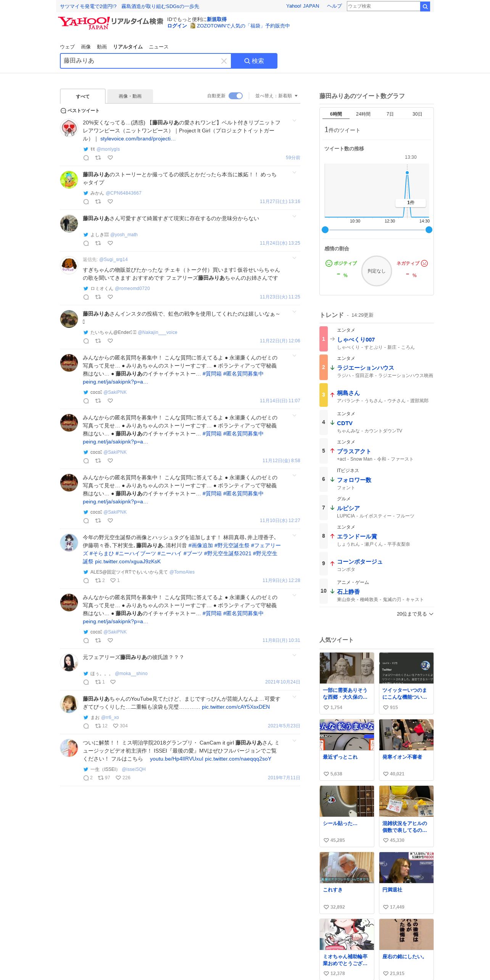Open the ZOZOTOWN 福袋 promo link
Viewport: 490px width, 980px height.
pos(243,26)
